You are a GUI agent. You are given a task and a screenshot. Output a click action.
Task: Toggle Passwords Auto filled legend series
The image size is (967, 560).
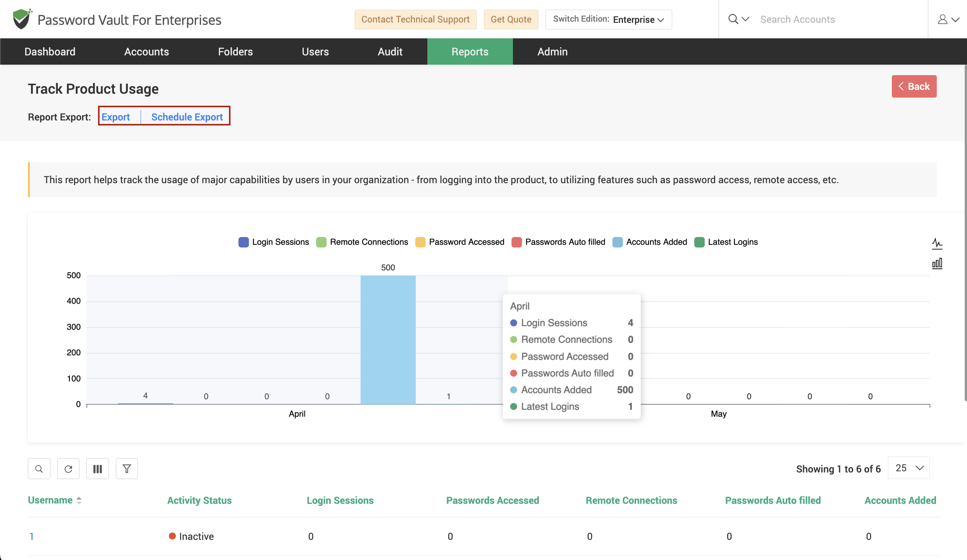click(x=558, y=242)
